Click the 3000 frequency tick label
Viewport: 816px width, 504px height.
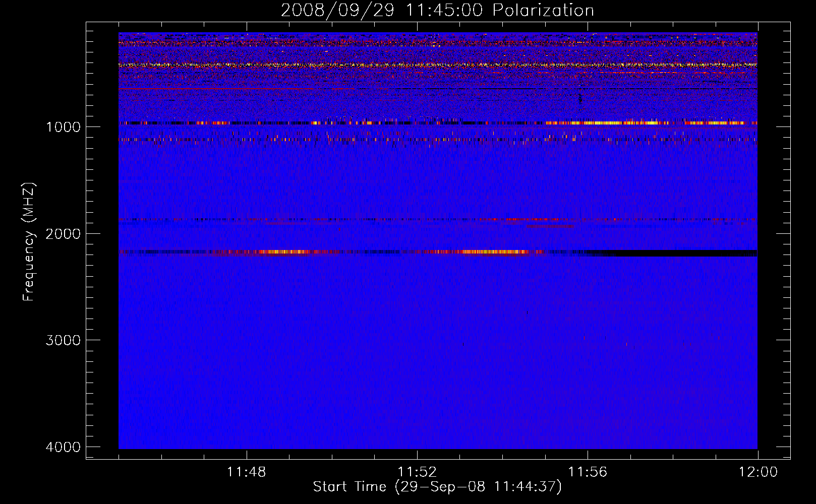coord(63,340)
